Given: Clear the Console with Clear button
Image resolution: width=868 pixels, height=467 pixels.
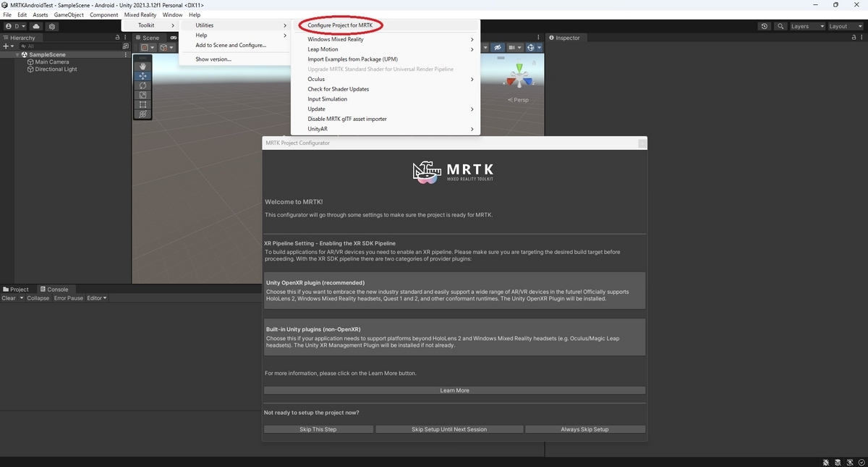Looking at the screenshot, I should click(9, 298).
